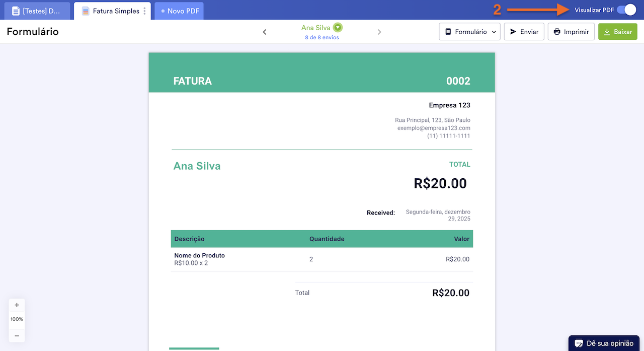
Task: Click the Baixar download icon
Action: coord(606,31)
